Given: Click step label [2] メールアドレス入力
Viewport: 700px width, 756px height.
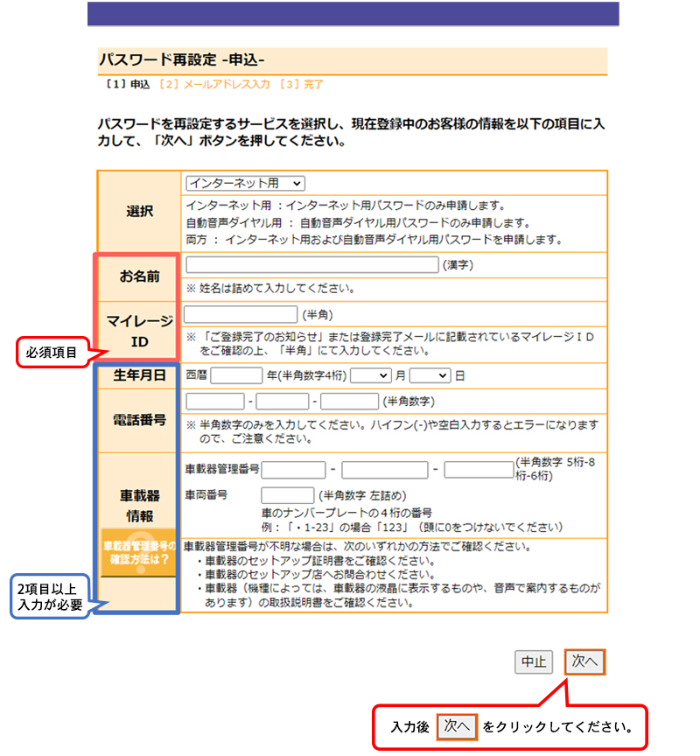Looking at the screenshot, I should pyautogui.click(x=214, y=84).
